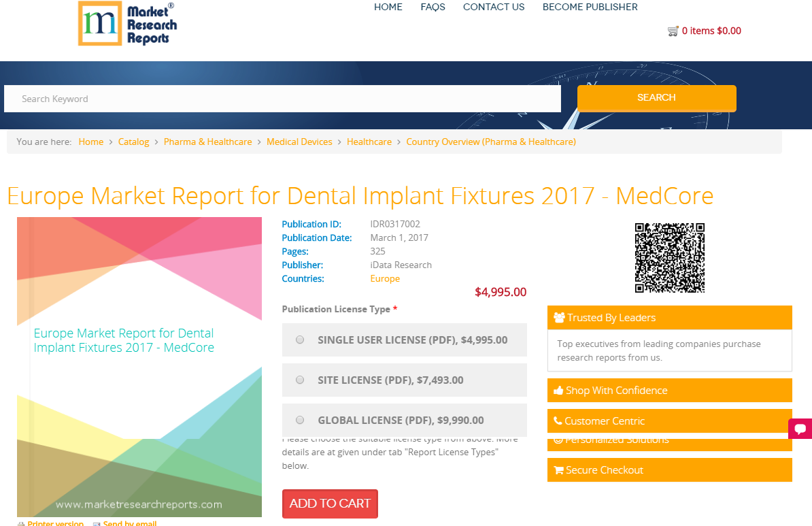Click the Market Research Reports logo
The height and width of the screenshot is (526, 812).
(127, 24)
